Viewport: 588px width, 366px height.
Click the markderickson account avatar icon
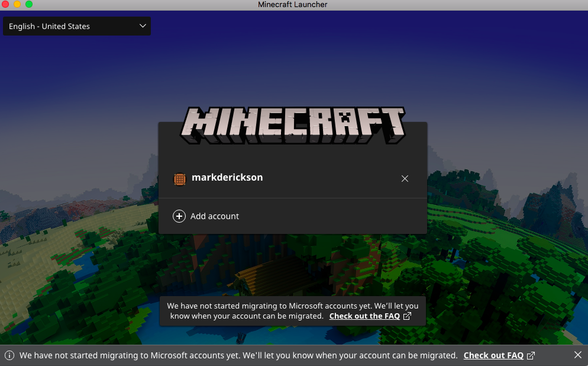click(180, 179)
